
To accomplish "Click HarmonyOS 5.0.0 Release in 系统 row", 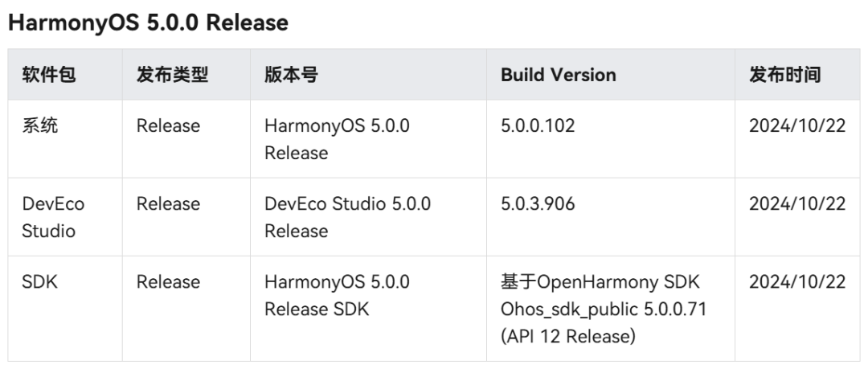I will click(x=337, y=139).
